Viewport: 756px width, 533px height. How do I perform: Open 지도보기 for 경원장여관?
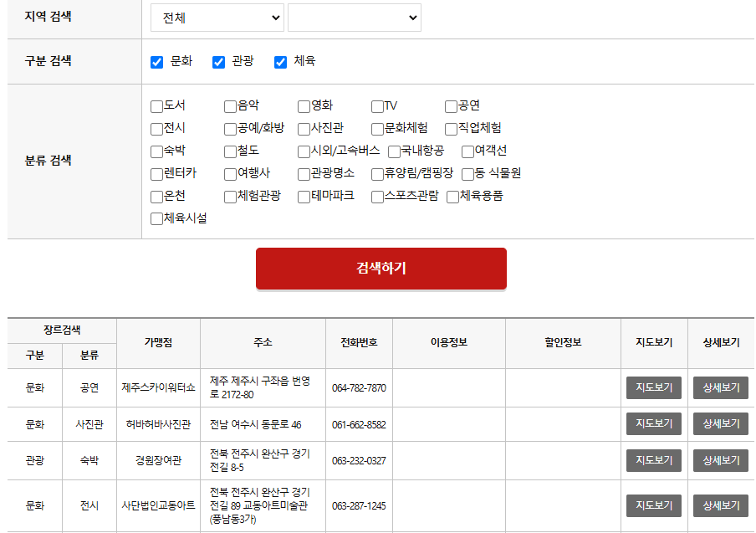click(653, 460)
